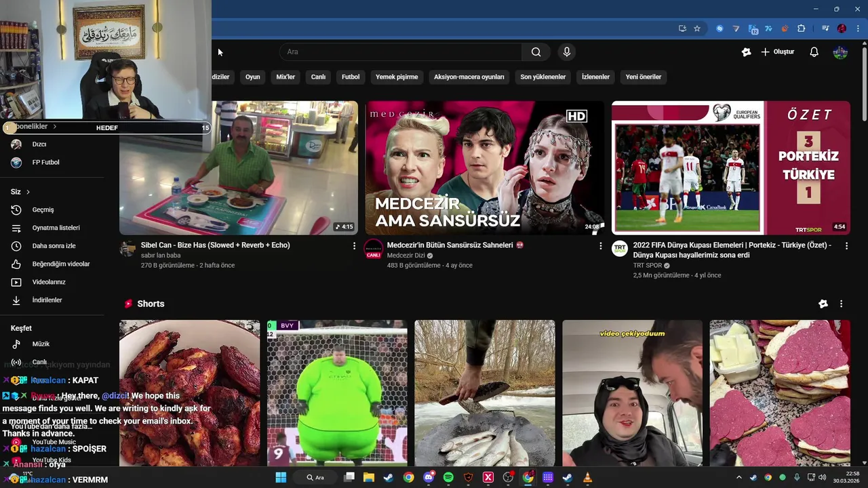Click the sparkle icon beside Oluştur
This screenshot has height=488, width=868.
click(x=747, y=52)
